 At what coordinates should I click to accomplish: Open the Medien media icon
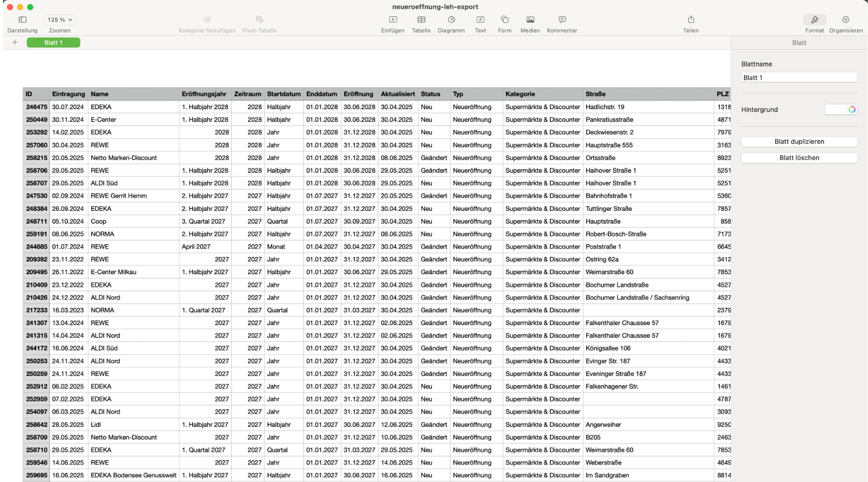point(531,19)
